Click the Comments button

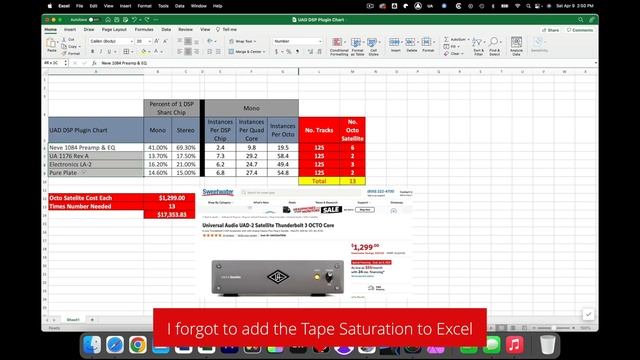pyautogui.click(x=580, y=30)
